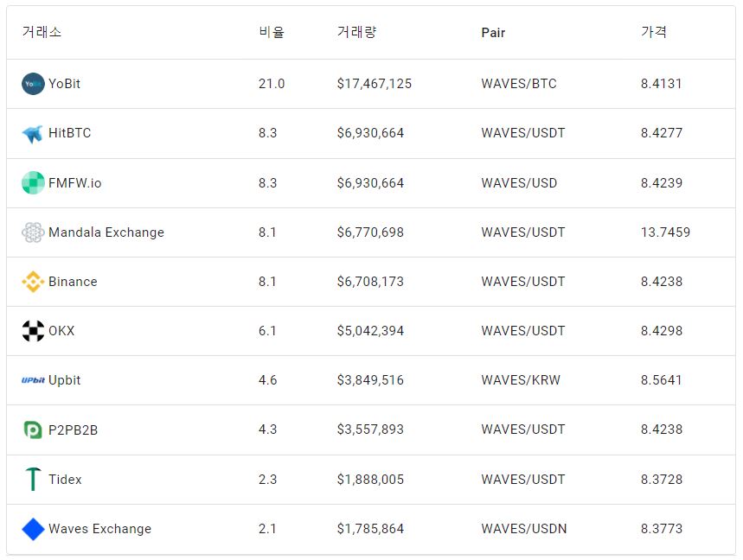The image size is (743, 560).
Task: Open the Mandala Exchange link
Action: (106, 232)
